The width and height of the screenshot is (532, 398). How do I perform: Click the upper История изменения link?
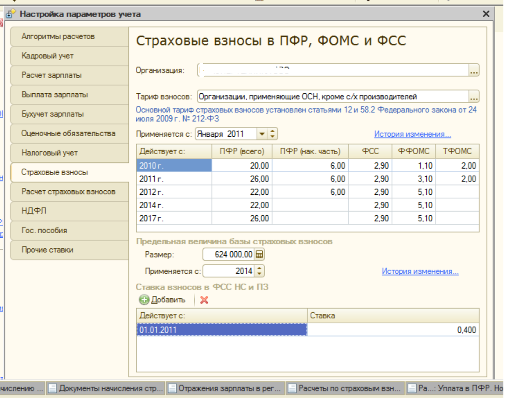pos(412,134)
